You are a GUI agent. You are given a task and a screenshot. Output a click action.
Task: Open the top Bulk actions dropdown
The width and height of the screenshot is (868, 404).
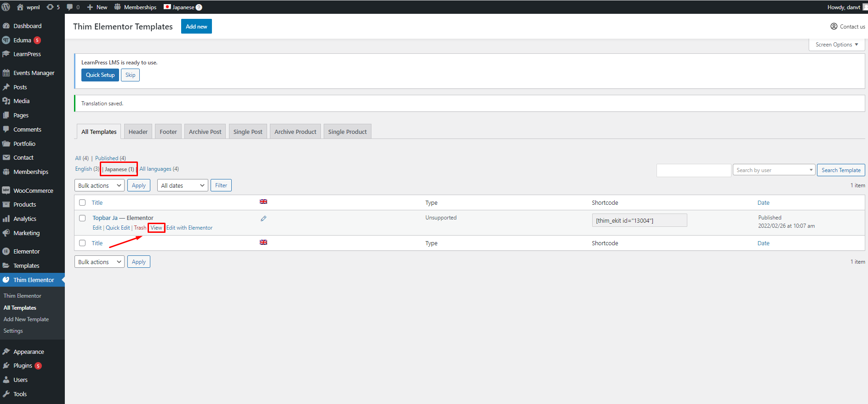click(99, 185)
